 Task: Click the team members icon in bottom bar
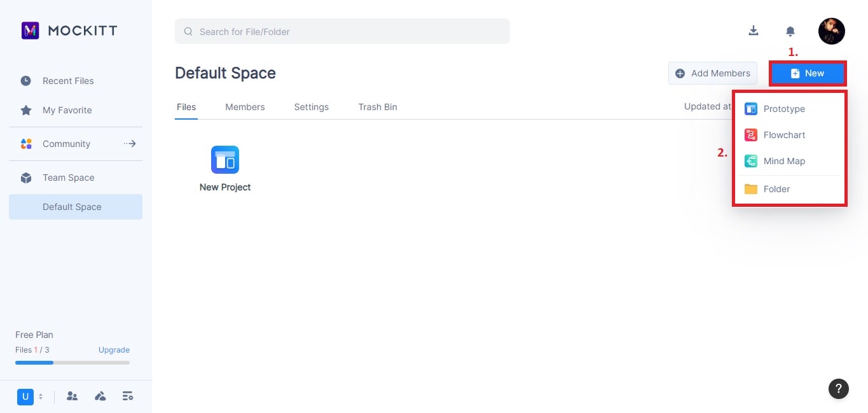point(72,396)
